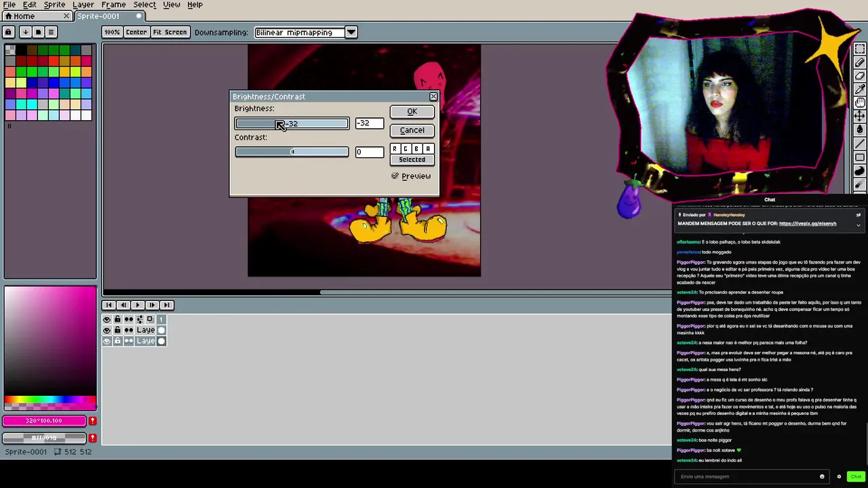868x488 pixels.
Task: Open the File menu
Action: [9, 5]
